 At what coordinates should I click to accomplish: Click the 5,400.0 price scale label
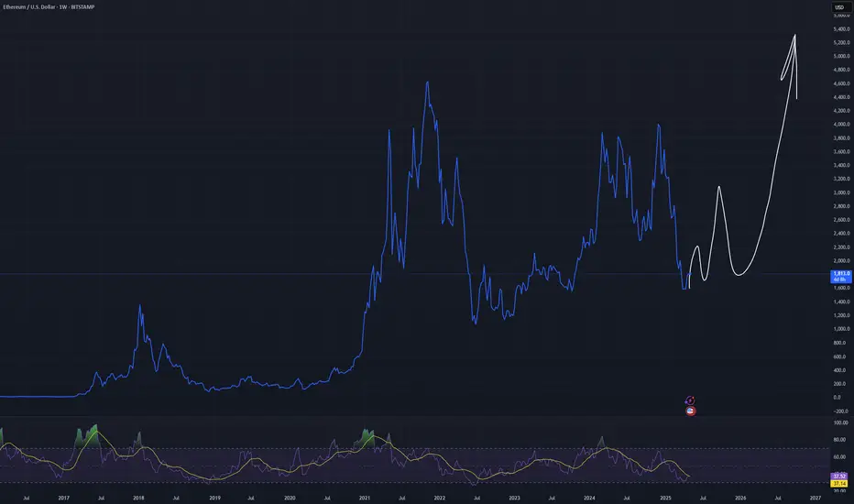click(841, 29)
